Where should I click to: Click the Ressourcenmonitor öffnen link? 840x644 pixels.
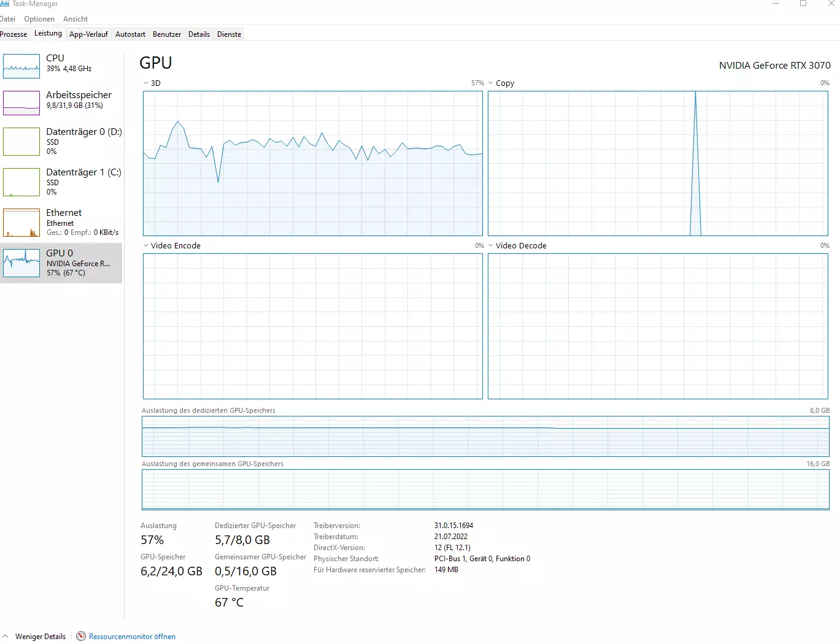132,637
